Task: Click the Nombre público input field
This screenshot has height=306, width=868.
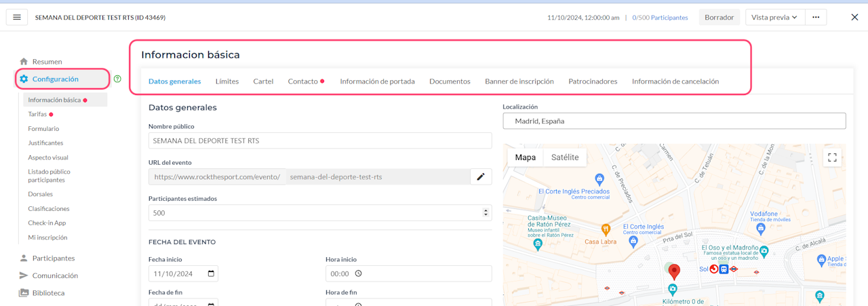Action: (x=320, y=140)
